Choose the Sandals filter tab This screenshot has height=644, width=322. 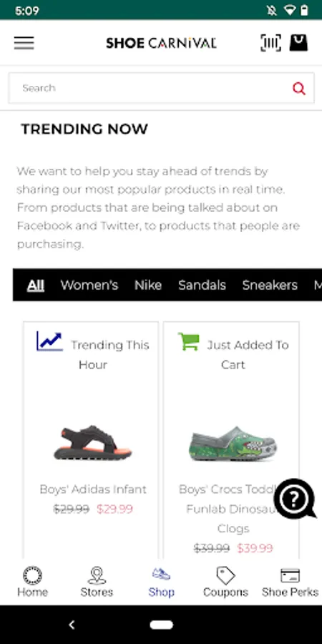[202, 285]
